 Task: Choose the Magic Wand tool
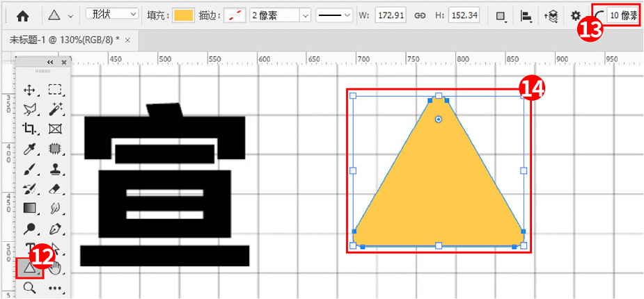(x=56, y=109)
